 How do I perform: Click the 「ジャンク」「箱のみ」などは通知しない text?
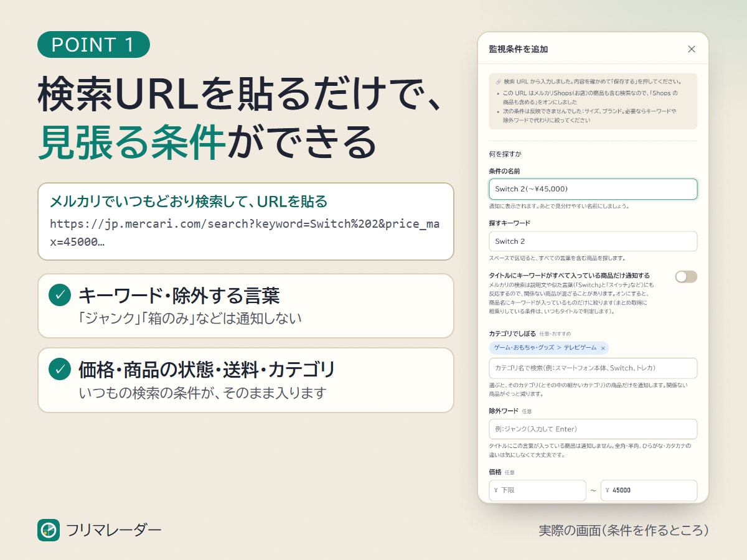coord(190,319)
